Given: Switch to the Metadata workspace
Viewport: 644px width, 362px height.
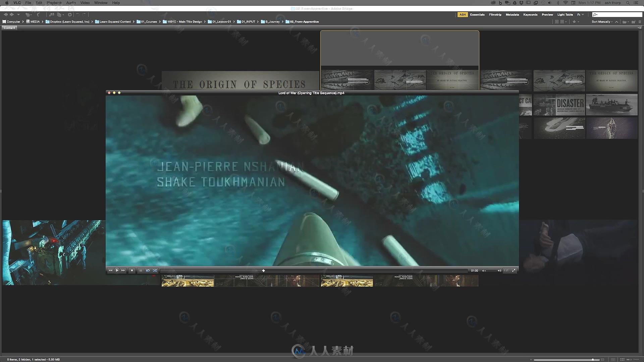Looking at the screenshot, I should click(512, 15).
